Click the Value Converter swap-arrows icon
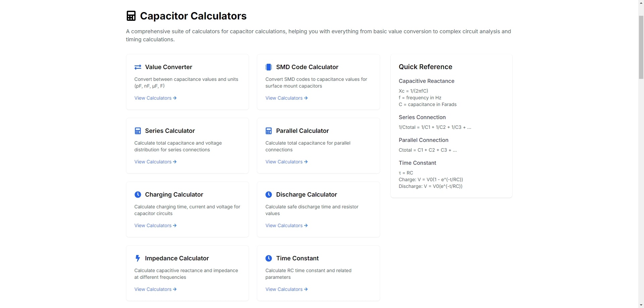Screen dimensions: 644x308 tap(138, 67)
